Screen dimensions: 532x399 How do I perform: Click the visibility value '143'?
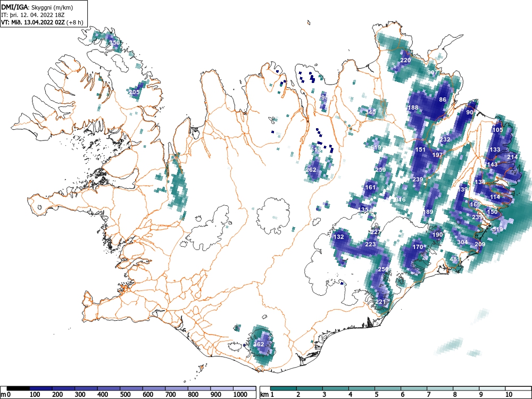[492, 164]
